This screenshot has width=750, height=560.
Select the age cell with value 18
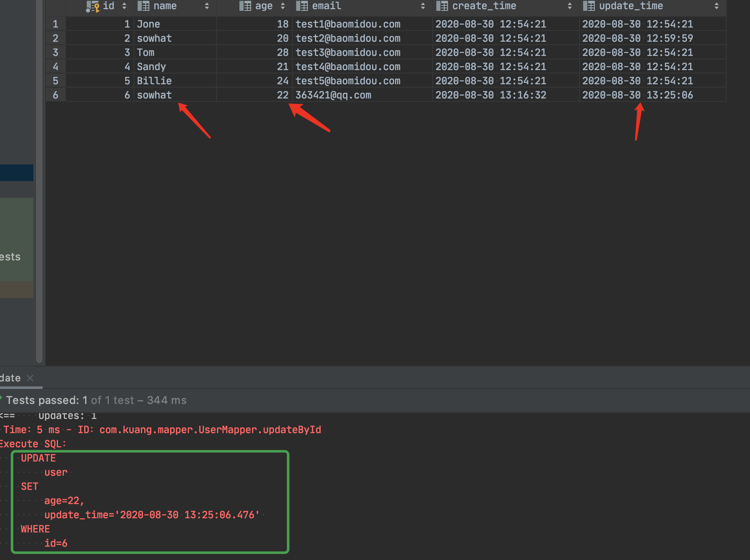tap(254, 24)
